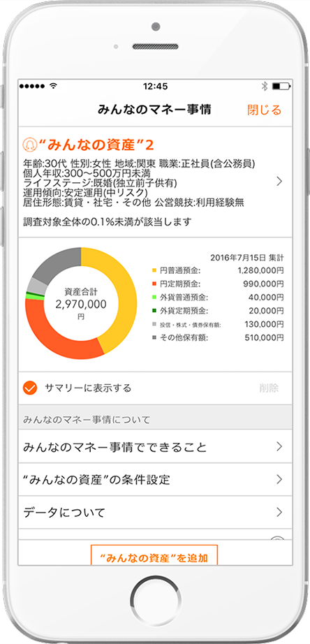310x644 pixels.
Task: Tap the 閉じる button
Action: coord(265,110)
